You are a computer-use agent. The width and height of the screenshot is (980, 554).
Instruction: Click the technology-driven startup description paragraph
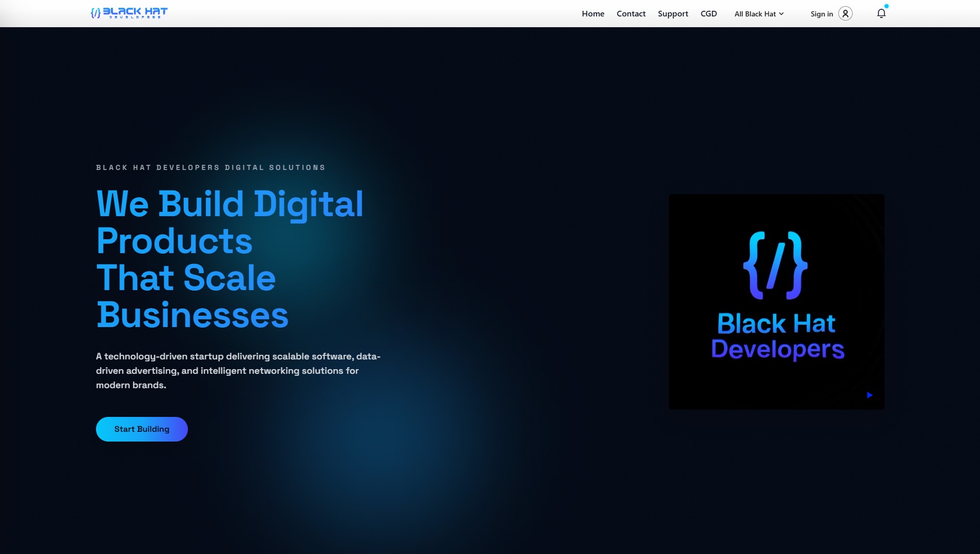238,370
